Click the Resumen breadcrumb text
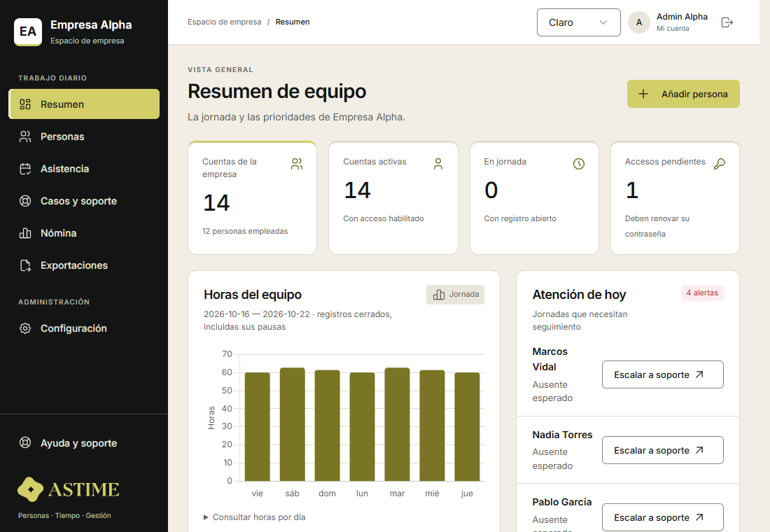Viewport: 770px width, 532px height. pos(293,22)
